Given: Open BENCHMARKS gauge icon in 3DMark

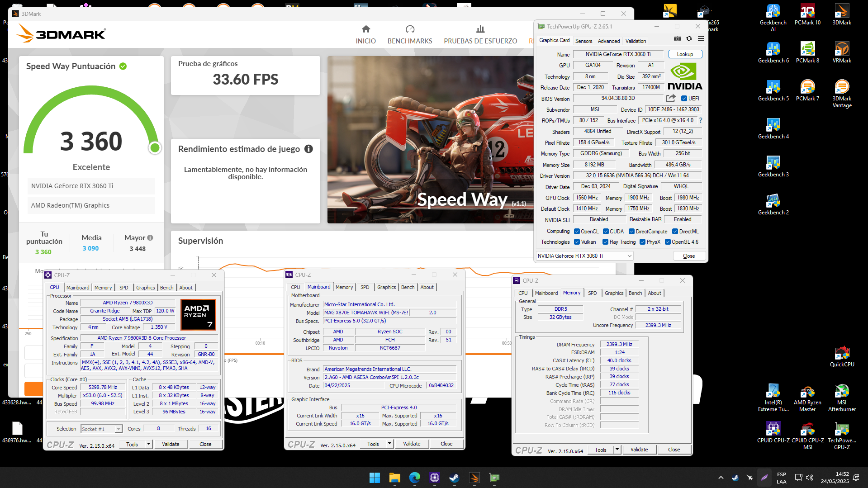Looking at the screenshot, I should pos(410,29).
